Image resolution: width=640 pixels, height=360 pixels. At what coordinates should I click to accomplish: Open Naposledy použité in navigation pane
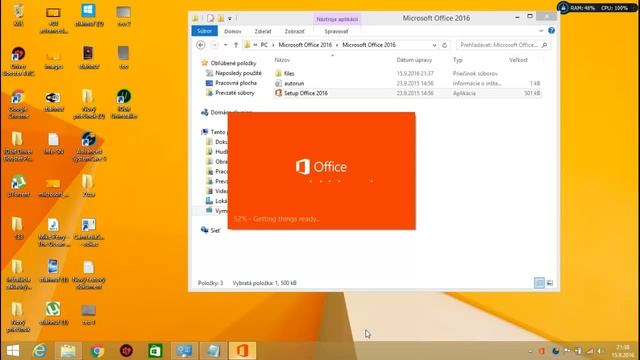[x=238, y=73]
